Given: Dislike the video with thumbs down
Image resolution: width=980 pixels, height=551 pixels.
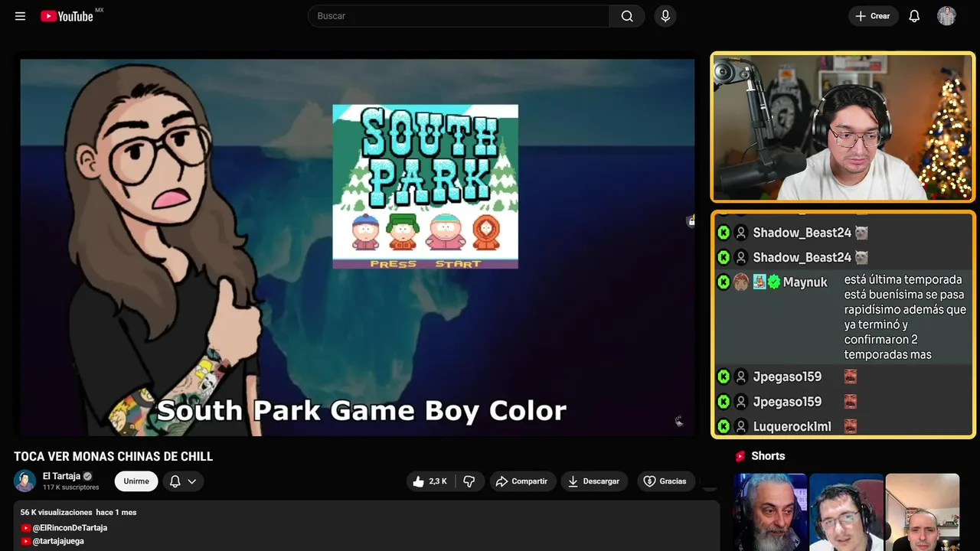Looking at the screenshot, I should 469,481.
